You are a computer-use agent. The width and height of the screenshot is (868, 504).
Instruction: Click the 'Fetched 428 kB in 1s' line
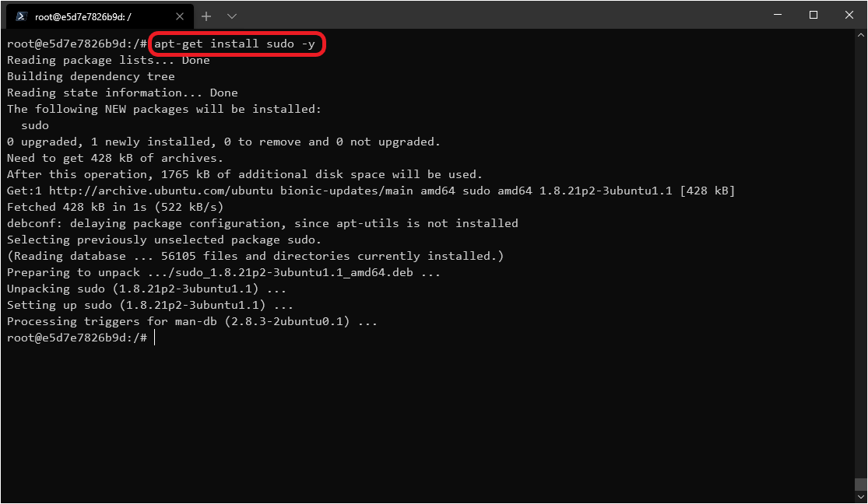coord(115,207)
